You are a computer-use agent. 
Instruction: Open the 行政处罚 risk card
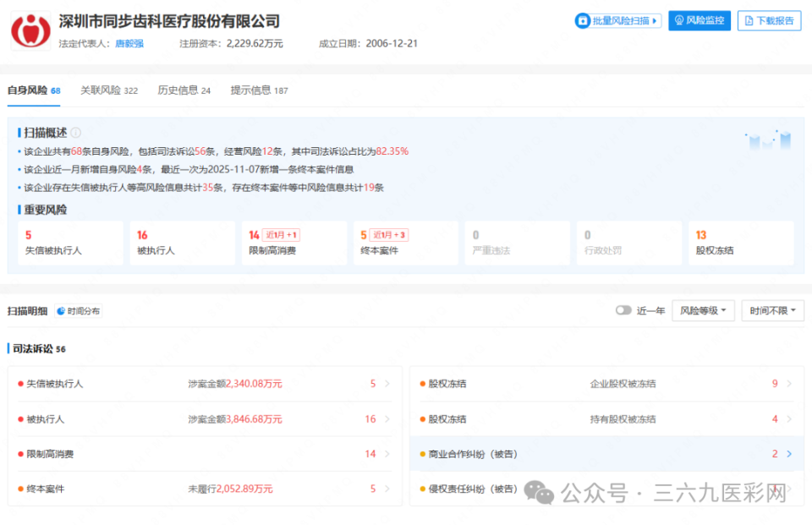pyautogui.click(x=629, y=243)
